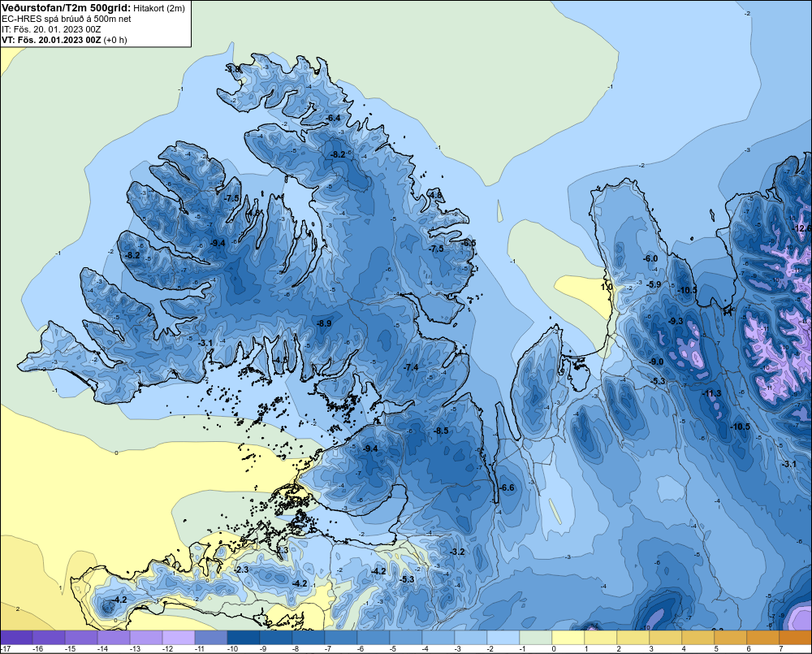Click the title text 'Veðurstofan/T2m 500grid: Hitakort (2m)'
This screenshot has width=812, height=654.
pyautogui.click(x=93, y=8)
